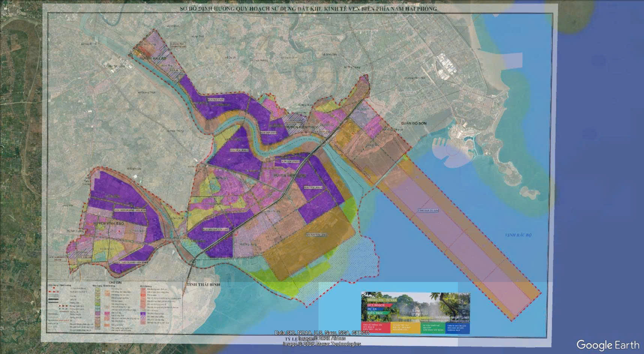
Task: Click the Google Earth logo watermark
Action: [608, 345]
